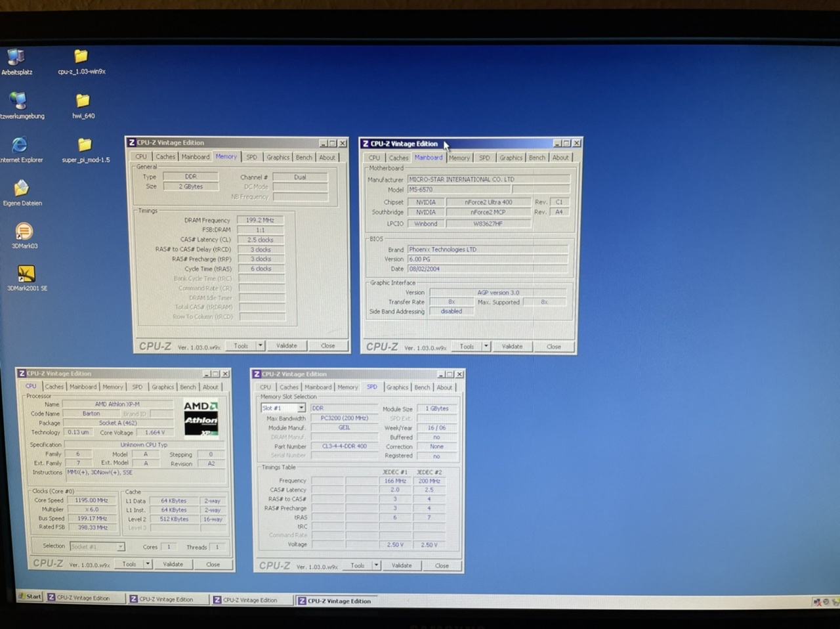
Task: Click the chipset field nForce2 Ultra 400
Action: click(x=488, y=202)
